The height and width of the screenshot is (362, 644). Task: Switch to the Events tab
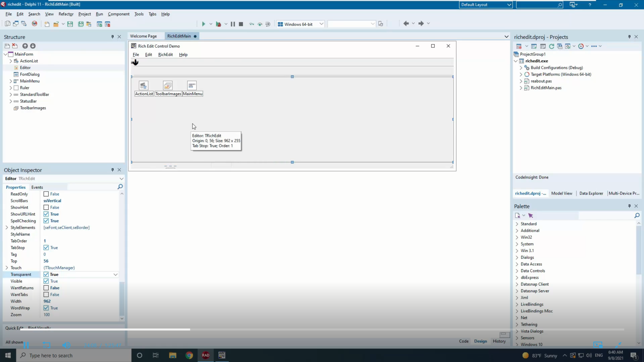(x=37, y=187)
